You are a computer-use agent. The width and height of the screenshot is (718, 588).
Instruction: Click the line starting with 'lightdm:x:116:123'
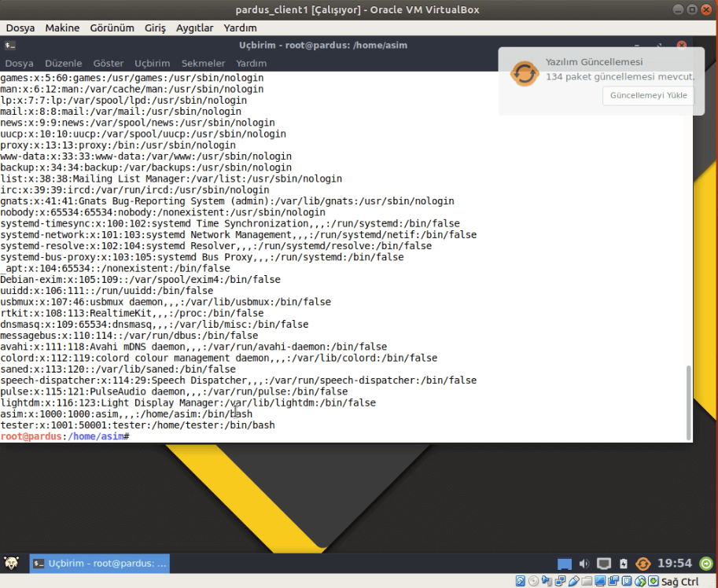[x=188, y=402]
